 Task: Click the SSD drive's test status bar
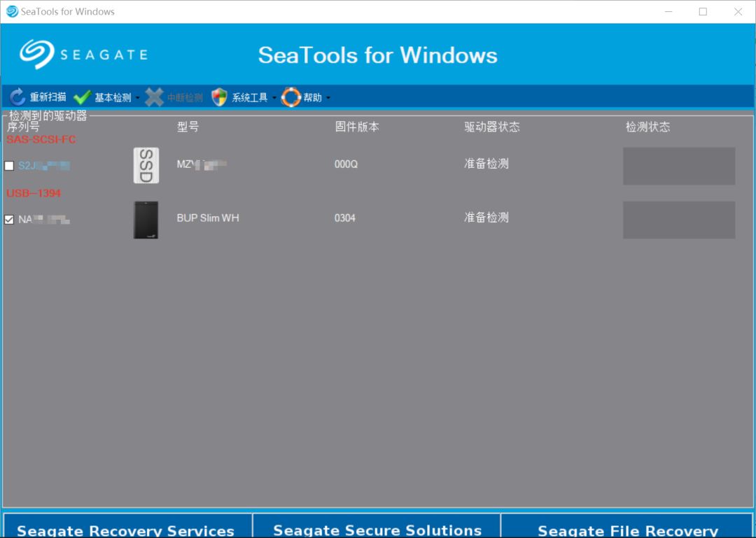(678, 166)
